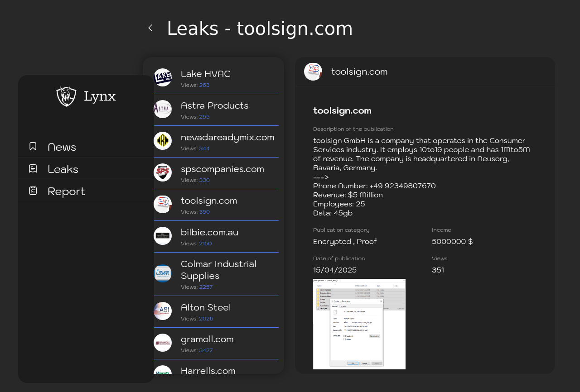Click the Lynx logo icon in sidebar
The image size is (580, 392).
(66, 96)
